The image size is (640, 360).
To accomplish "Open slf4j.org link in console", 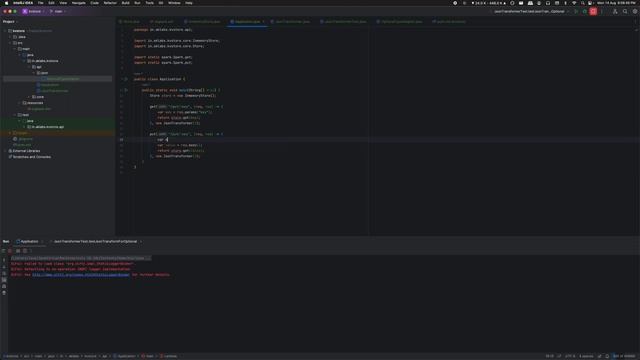I will click(81, 275).
